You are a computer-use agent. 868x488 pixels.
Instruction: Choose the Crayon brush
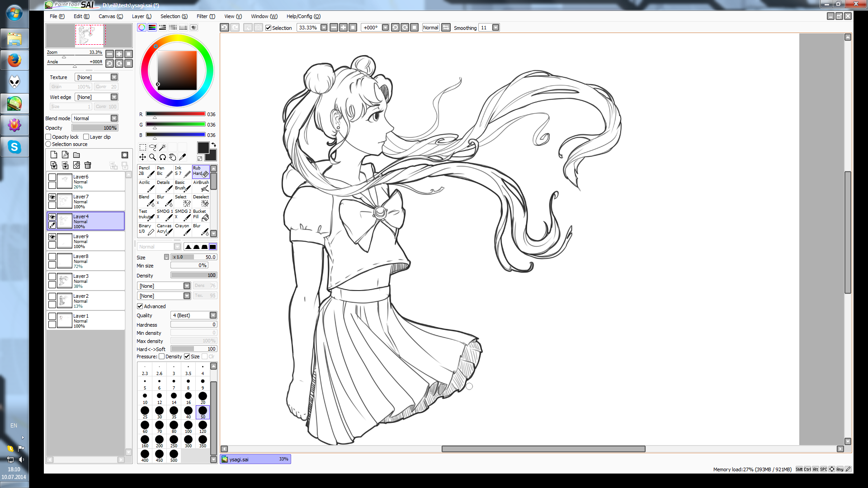[183, 229]
